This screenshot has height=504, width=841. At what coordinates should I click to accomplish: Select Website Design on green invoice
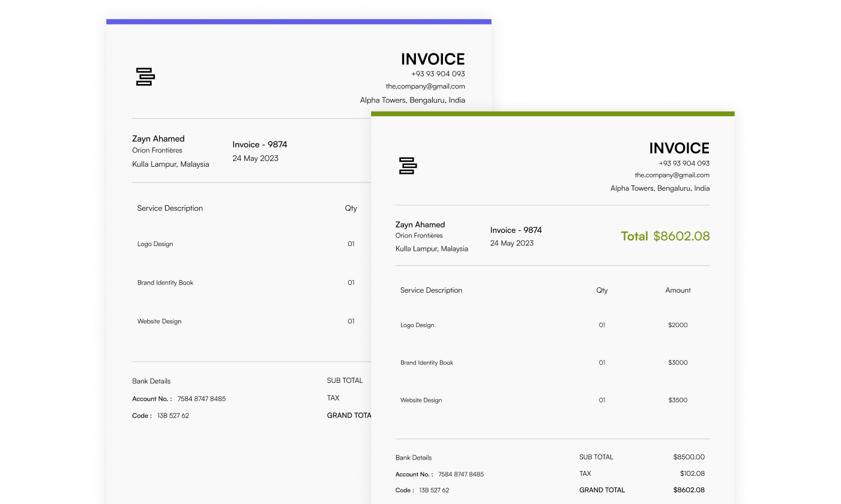[x=421, y=400]
